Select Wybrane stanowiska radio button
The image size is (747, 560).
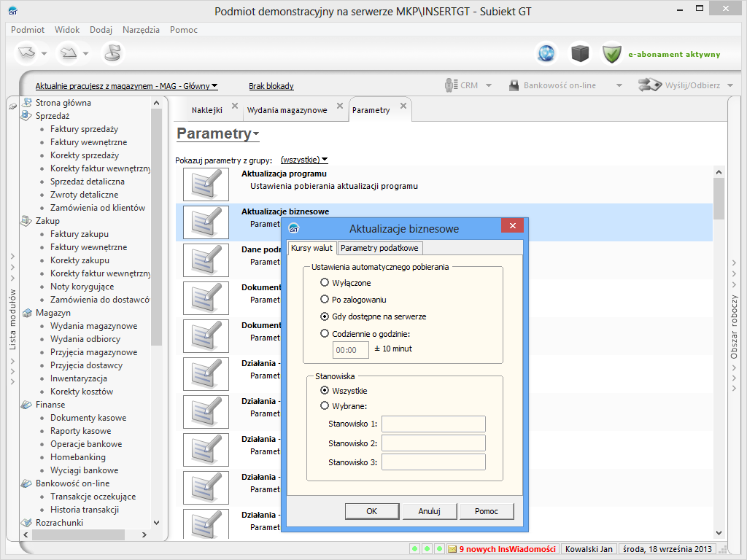[325, 406]
